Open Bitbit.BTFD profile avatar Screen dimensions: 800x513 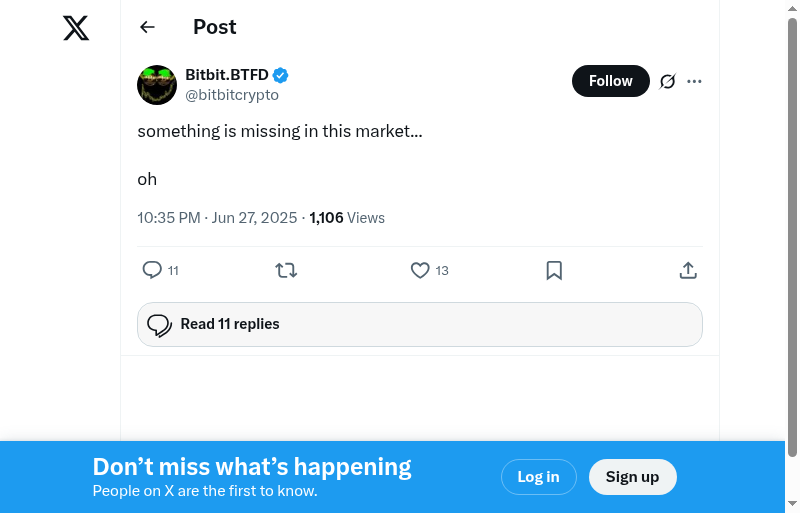point(157,85)
